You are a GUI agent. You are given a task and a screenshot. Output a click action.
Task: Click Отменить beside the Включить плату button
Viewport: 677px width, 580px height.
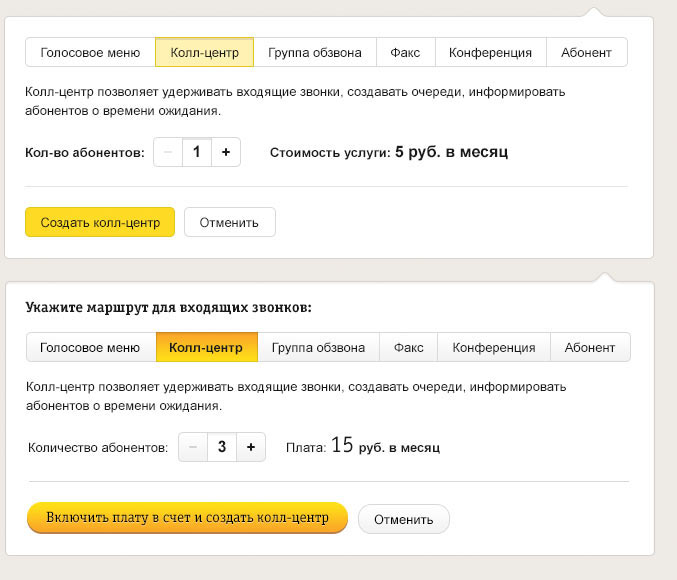404,519
